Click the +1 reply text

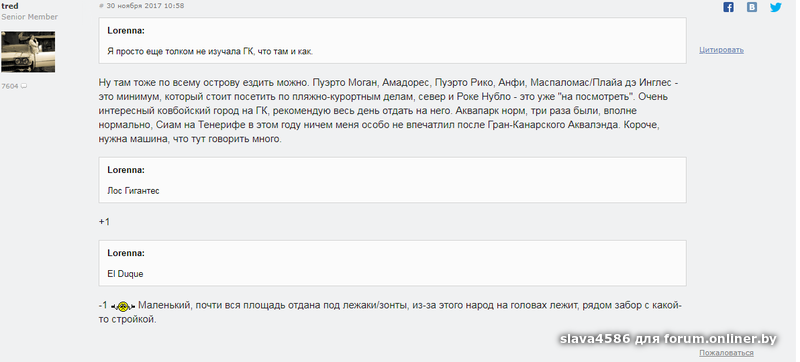104,222
